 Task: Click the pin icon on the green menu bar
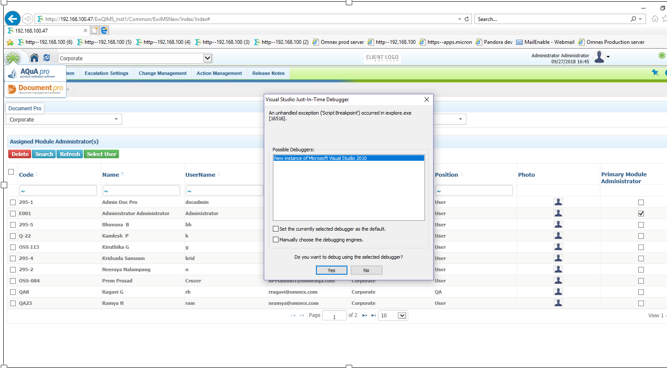[x=655, y=73]
